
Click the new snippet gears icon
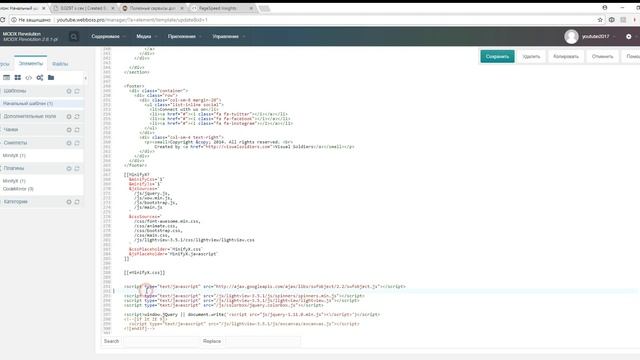click(40, 78)
